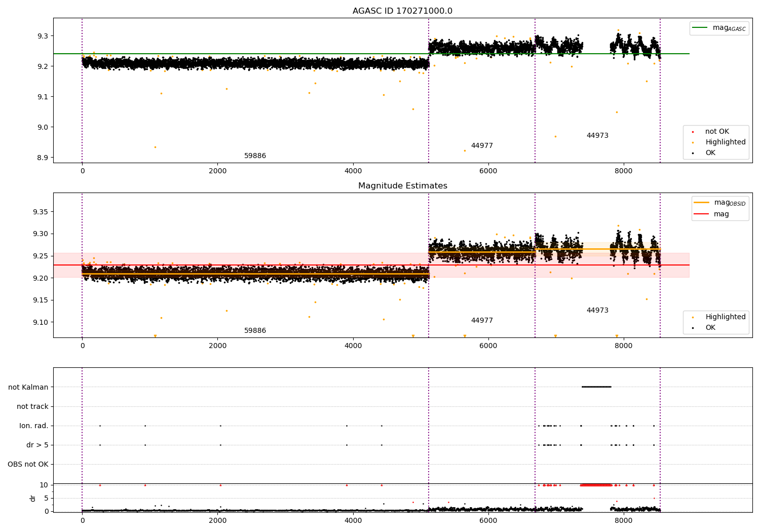Select the mag AGASC legend entry
760x532 pixels.
tap(719, 28)
